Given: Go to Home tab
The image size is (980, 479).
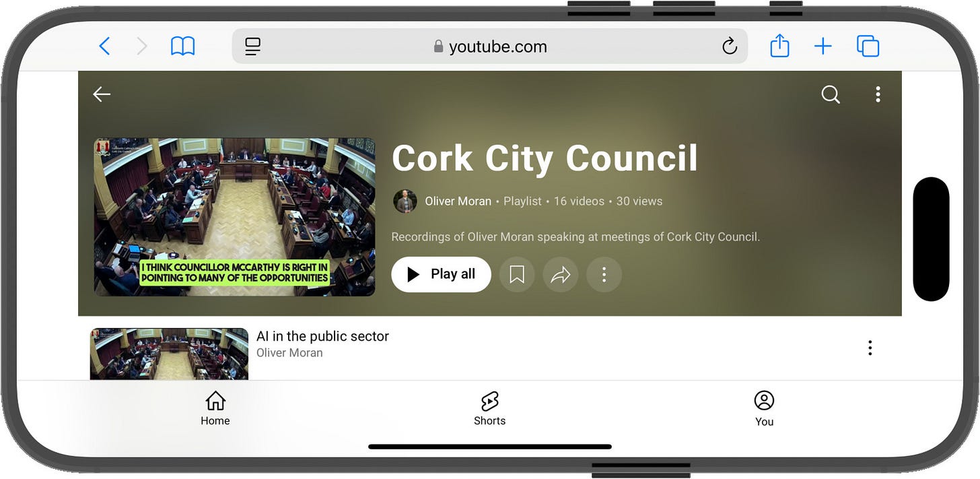Looking at the screenshot, I should tap(215, 409).
